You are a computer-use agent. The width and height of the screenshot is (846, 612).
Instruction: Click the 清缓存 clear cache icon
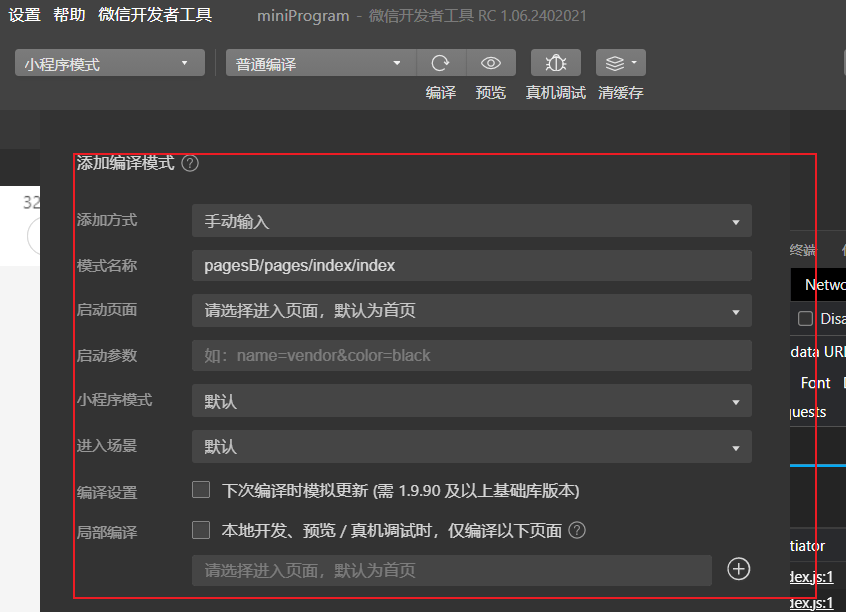click(612, 62)
